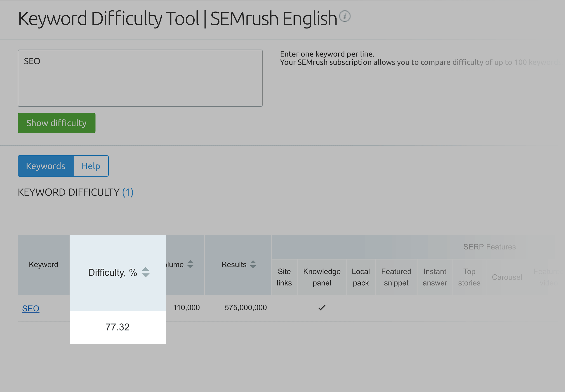The image size is (565, 392).
Task: Click the SEO keyword hyperlink
Action: [x=30, y=308]
